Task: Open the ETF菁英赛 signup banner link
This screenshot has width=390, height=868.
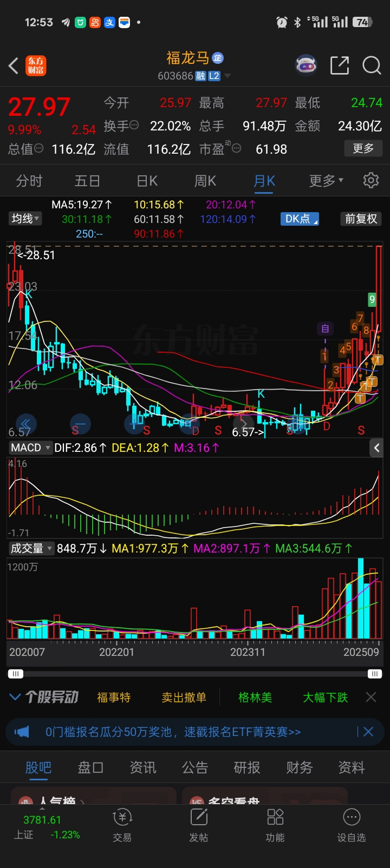Action: [173, 732]
